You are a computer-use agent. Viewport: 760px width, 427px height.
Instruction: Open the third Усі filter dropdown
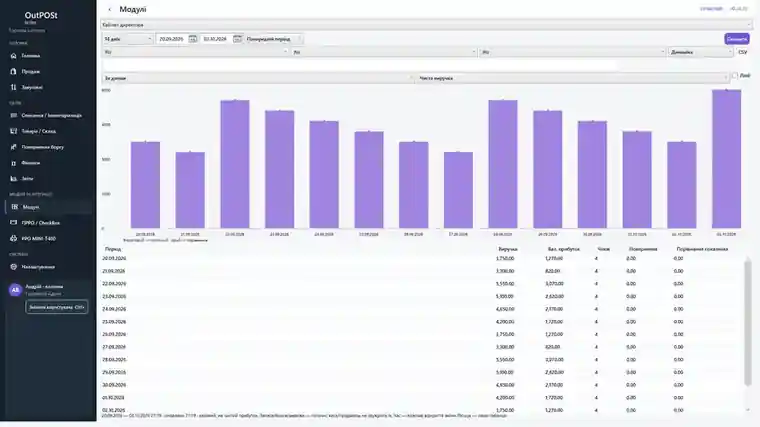click(x=572, y=52)
